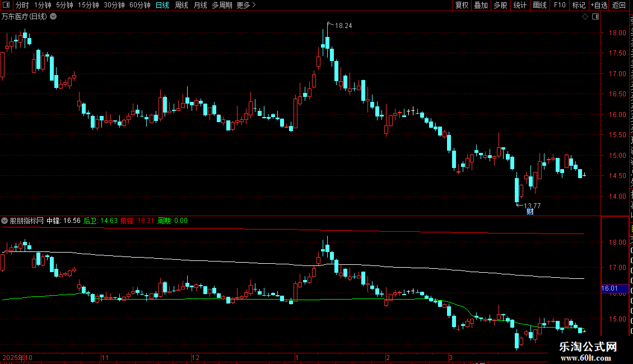Select the 1分钟 period tab
The image size is (633, 364).
(43, 5)
